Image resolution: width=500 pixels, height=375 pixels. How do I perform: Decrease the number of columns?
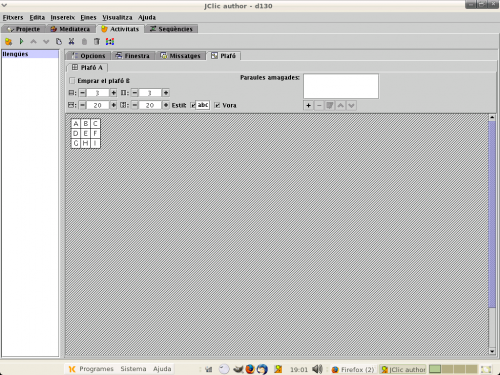134,93
